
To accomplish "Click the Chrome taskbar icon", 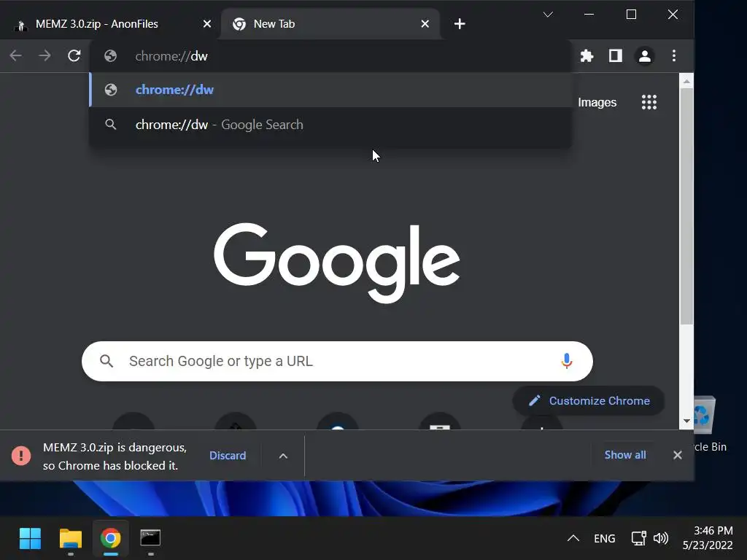I will (111, 539).
